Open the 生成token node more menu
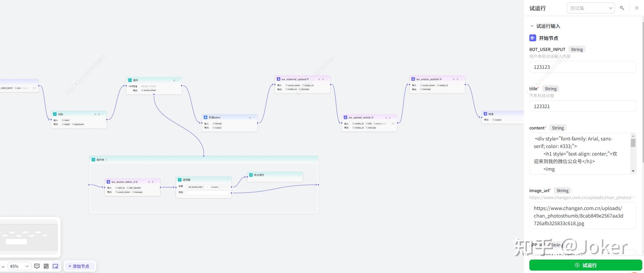 pos(253,117)
